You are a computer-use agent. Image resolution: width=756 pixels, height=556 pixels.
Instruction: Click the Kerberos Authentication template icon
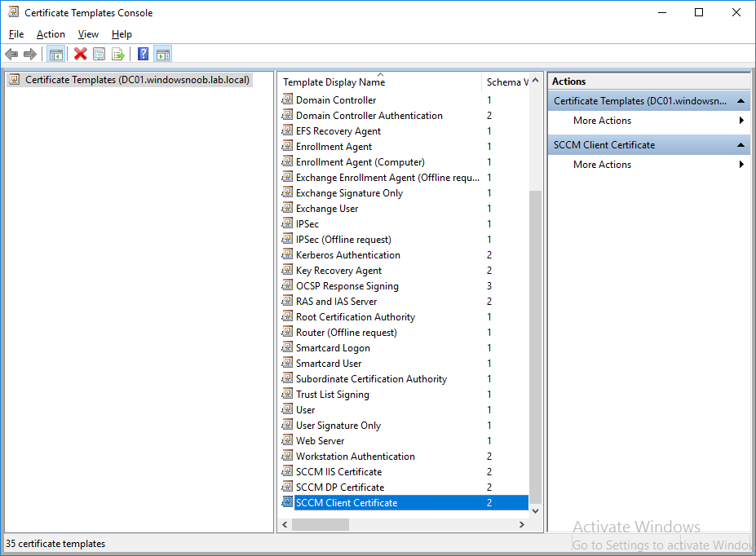tap(287, 254)
